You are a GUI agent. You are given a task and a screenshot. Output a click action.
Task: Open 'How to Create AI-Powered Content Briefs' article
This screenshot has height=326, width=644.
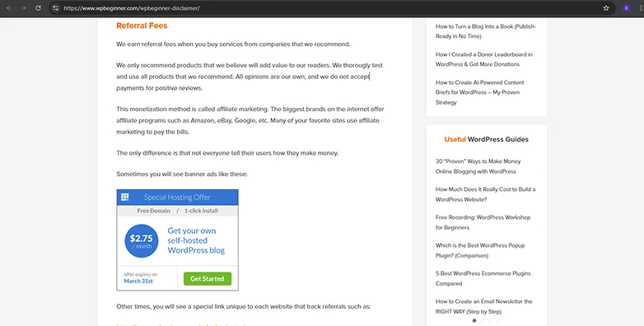(480, 92)
